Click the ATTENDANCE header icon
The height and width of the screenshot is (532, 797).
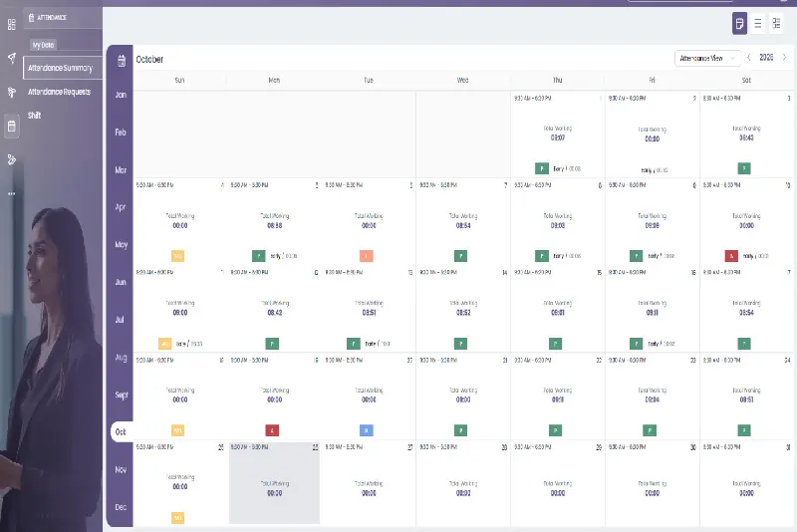click(32, 18)
